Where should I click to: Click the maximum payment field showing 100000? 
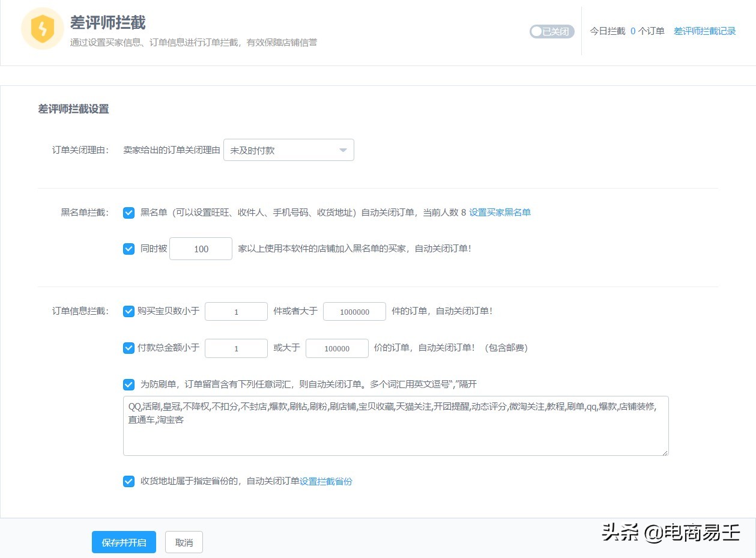coord(337,348)
